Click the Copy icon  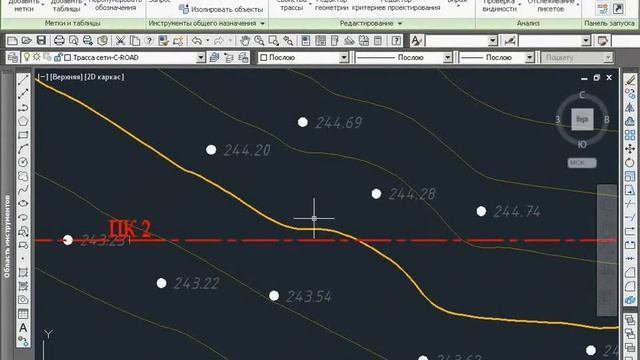click(135, 40)
